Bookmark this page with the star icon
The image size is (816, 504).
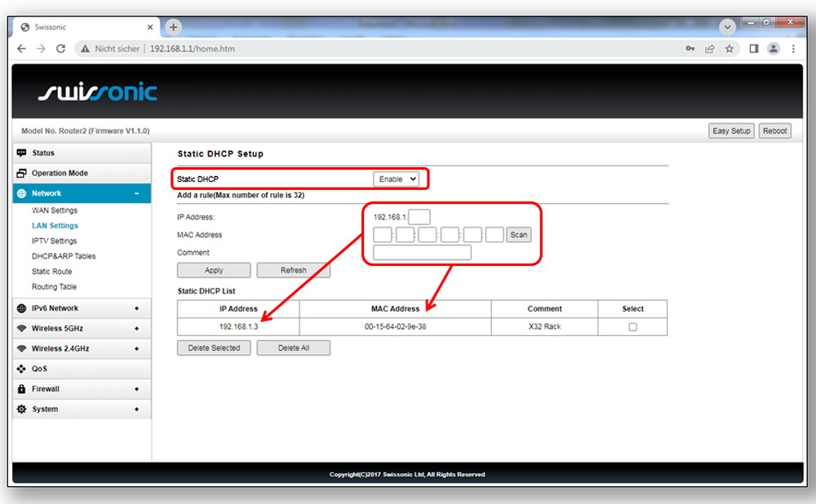[730, 49]
